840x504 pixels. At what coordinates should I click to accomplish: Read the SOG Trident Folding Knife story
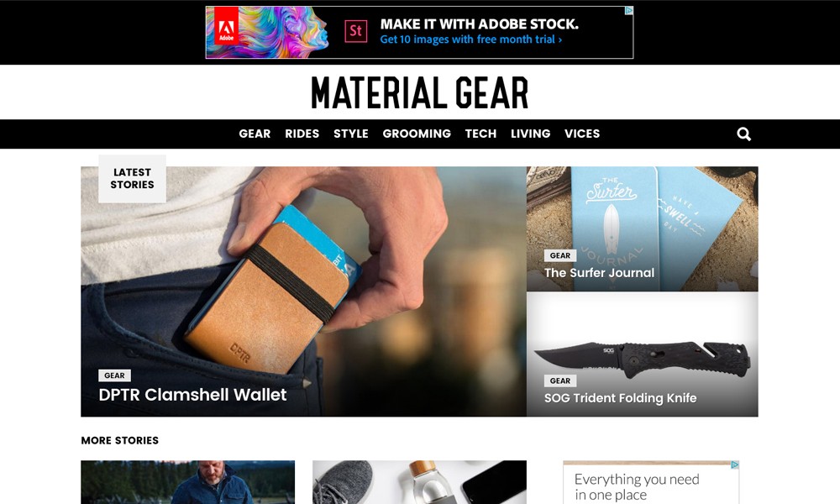(x=621, y=398)
